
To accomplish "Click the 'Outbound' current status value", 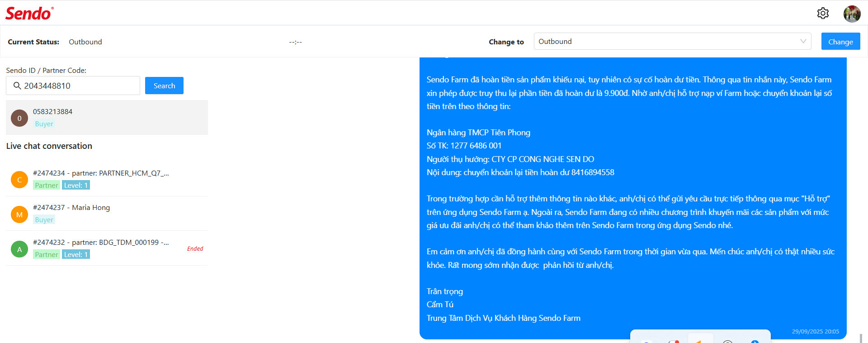I will coord(85,42).
